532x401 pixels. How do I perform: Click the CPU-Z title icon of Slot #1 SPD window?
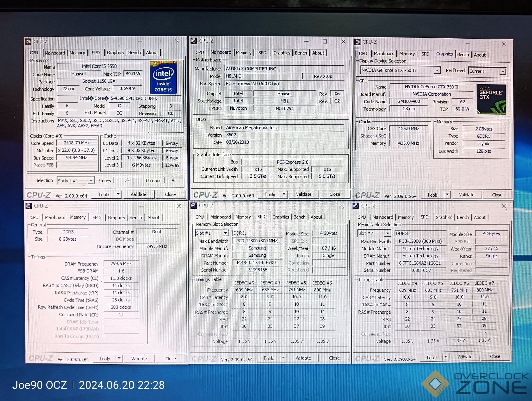click(x=194, y=206)
